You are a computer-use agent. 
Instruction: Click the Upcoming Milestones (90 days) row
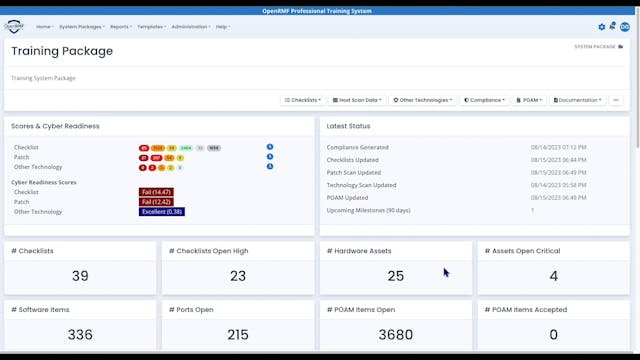coord(475,211)
